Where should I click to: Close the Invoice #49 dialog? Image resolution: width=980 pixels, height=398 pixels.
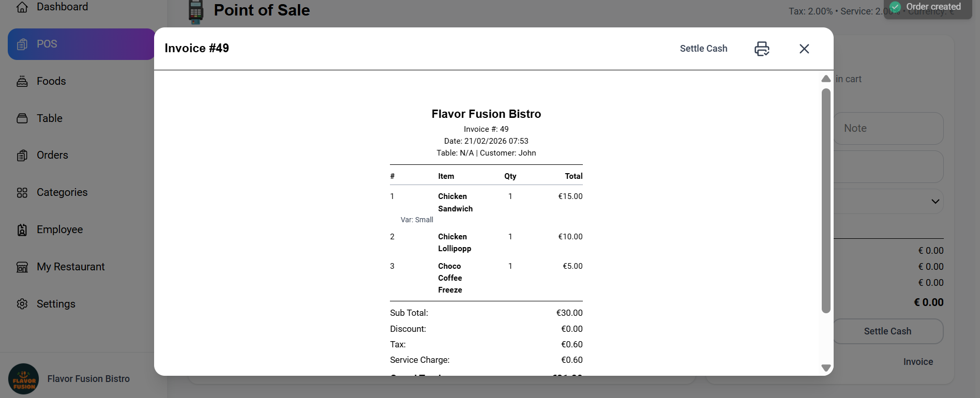[804, 48]
